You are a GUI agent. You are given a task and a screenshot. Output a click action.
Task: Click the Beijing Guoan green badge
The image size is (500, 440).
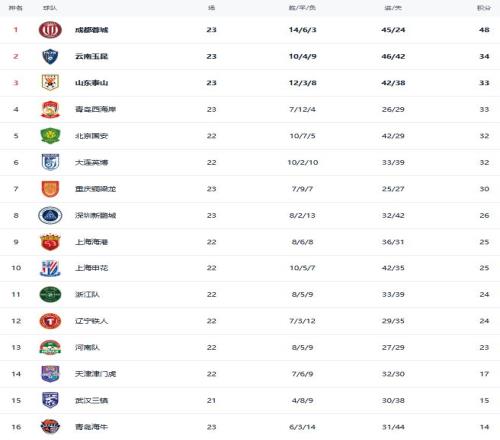tap(50, 136)
